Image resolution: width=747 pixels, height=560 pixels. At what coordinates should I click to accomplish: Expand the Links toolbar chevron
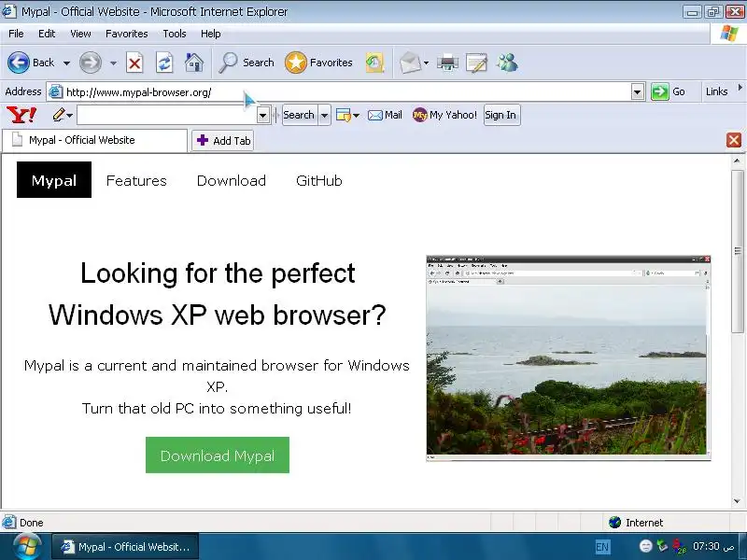coord(740,88)
